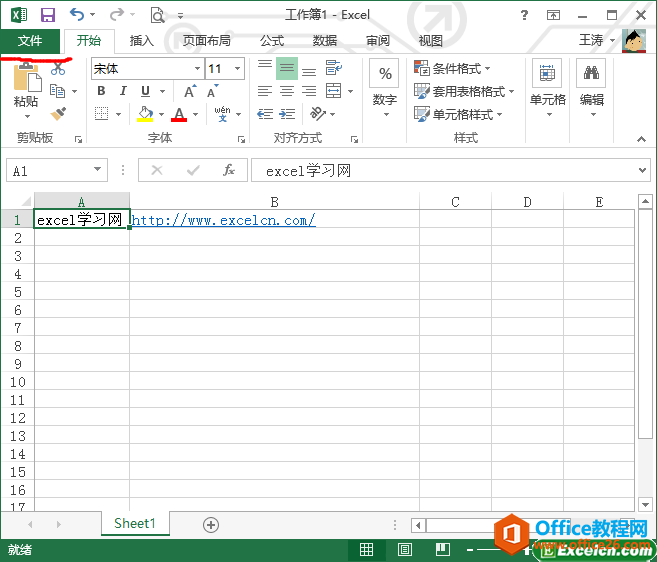Apply the yellow fill color swatch
This screenshot has height=562, width=657.
(x=146, y=114)
